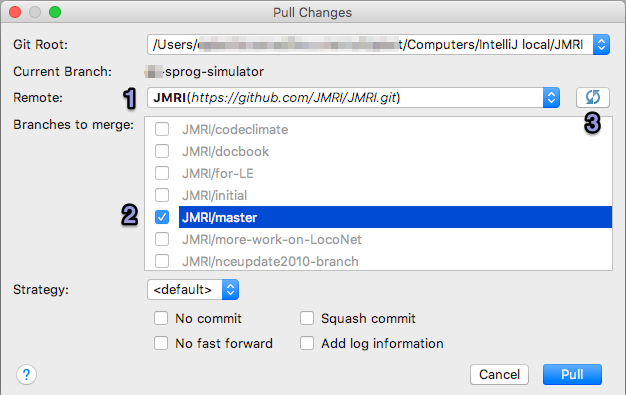Refresh the remote branches list
This screenshot has height=395, width=626.
tap(592, 97)
